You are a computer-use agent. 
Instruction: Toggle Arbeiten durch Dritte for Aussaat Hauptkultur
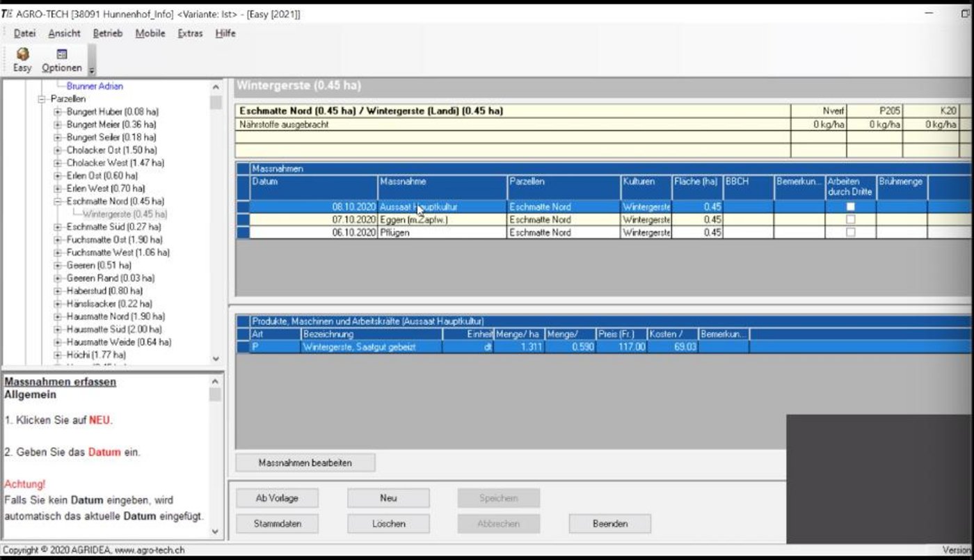pos(850,207)
